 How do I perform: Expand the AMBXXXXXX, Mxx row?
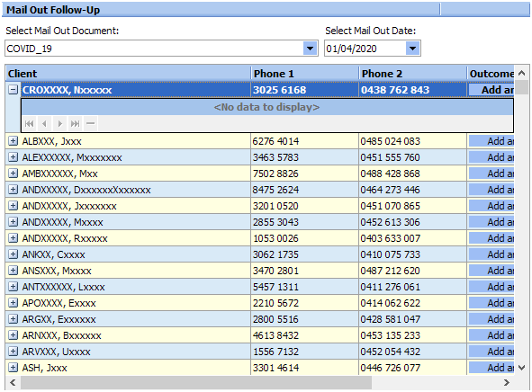[x=13, y=174]
